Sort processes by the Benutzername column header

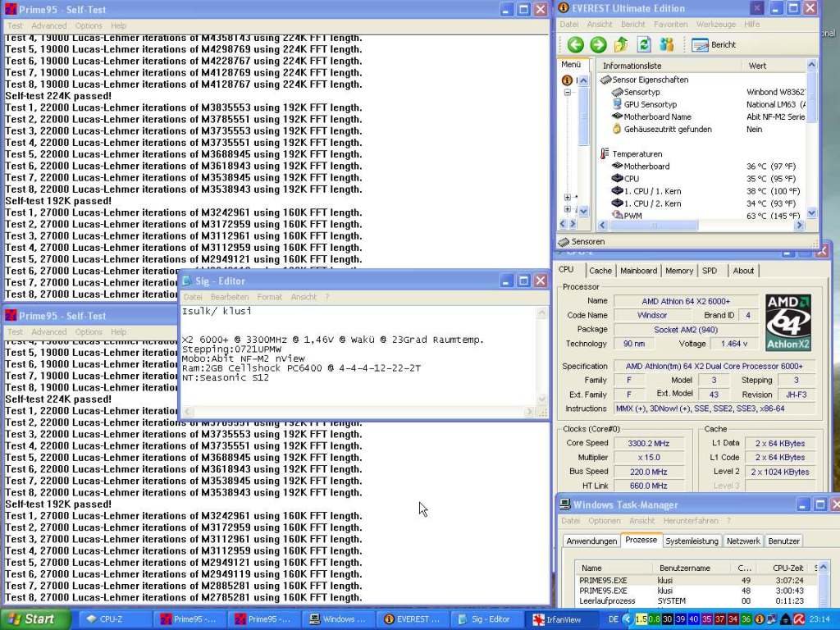pos(692,568)
